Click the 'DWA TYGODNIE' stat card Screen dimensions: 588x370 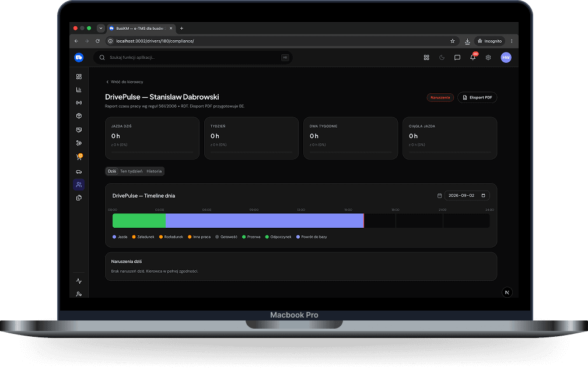pyautogui.click(x=351, y=138)
